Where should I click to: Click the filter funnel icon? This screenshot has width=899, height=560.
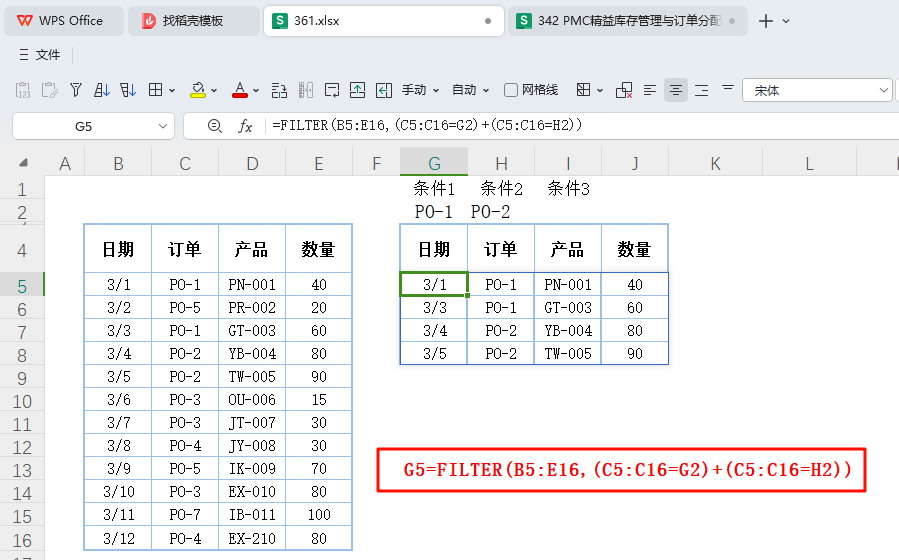tap(76, 90)
